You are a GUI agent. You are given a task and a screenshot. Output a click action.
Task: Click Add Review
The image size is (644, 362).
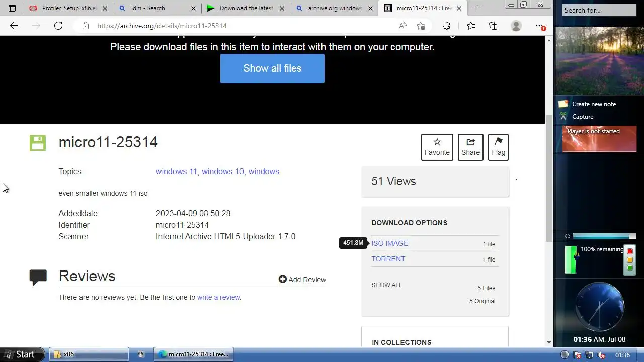302,280
